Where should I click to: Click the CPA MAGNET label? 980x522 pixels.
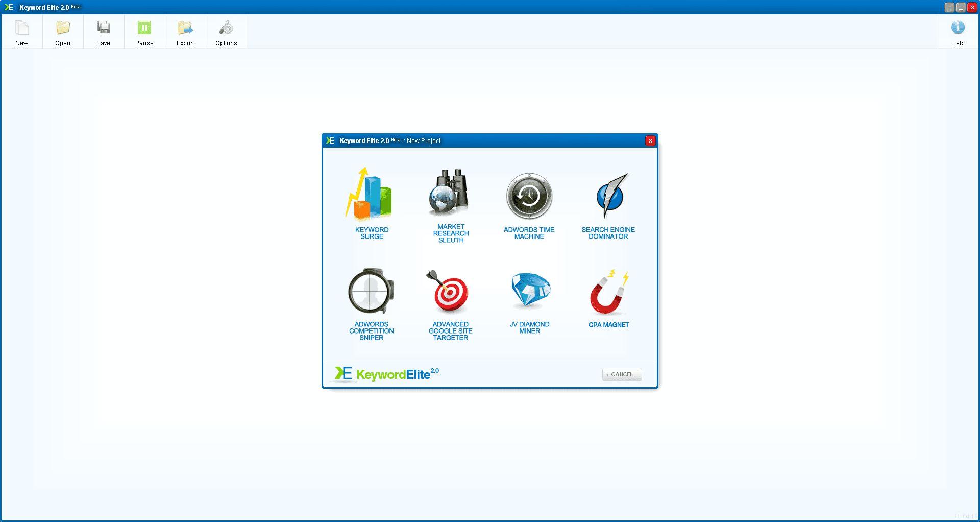pyautogui.click(x=609, y=325)
